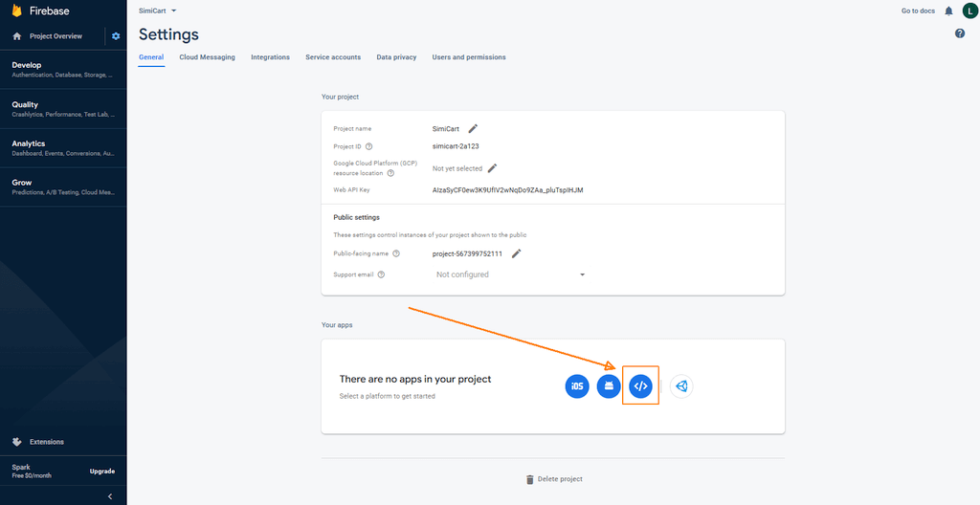The height and width of the screenshot is (505, 980).
Task: Expand the Quality section
Action: (63, 109)
